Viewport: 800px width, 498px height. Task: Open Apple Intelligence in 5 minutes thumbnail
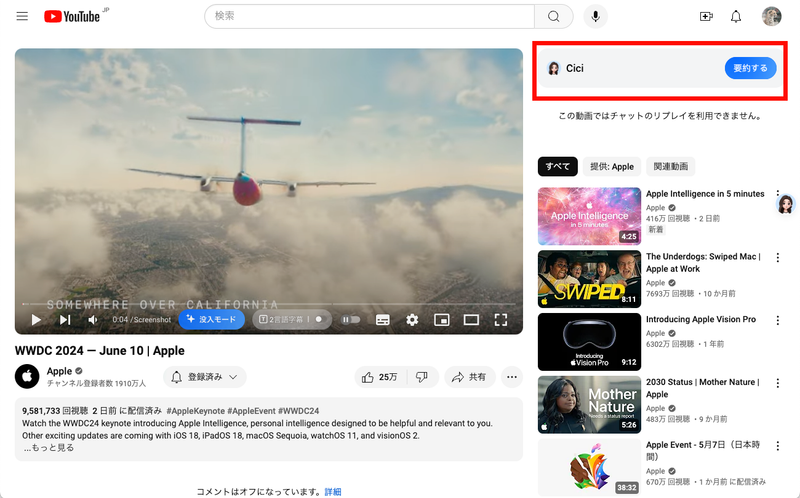click(589, 216)
